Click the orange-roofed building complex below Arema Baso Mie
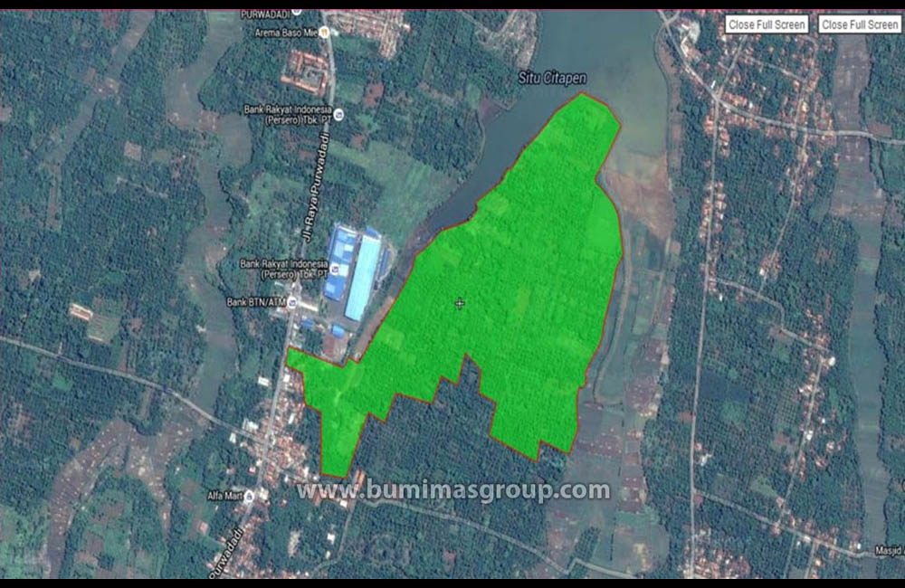Viewport: 905px width, 588px height. [x=304, y=71]
